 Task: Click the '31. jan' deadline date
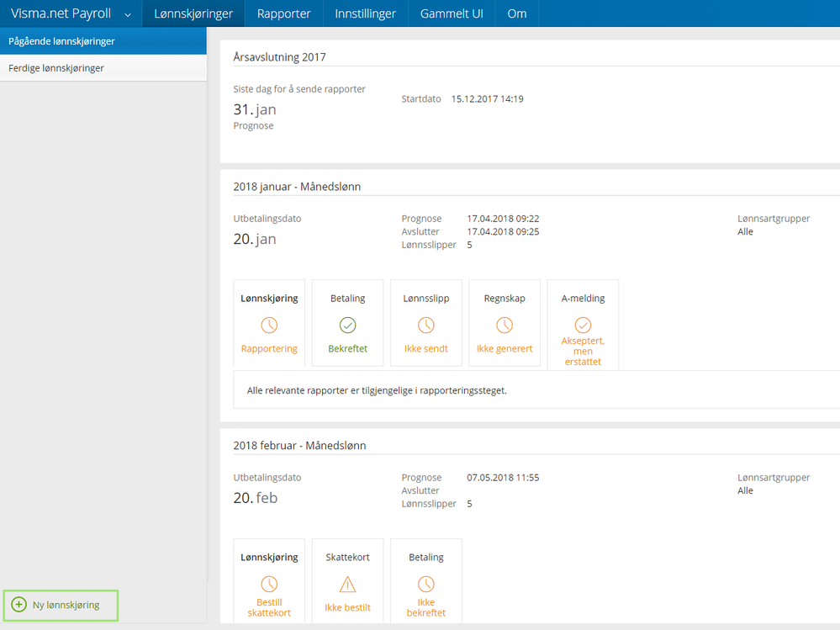[255, 110]
